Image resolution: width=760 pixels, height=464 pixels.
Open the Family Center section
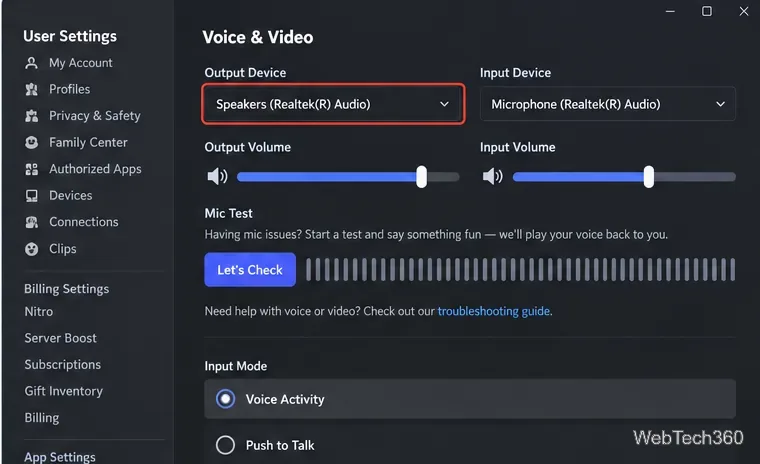point(88,143)
